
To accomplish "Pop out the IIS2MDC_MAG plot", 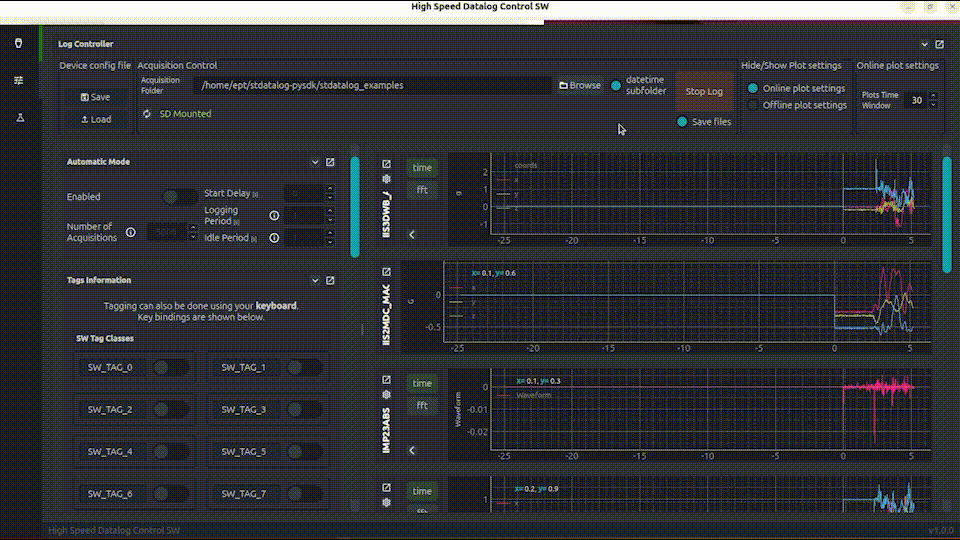I will (386, 272).
